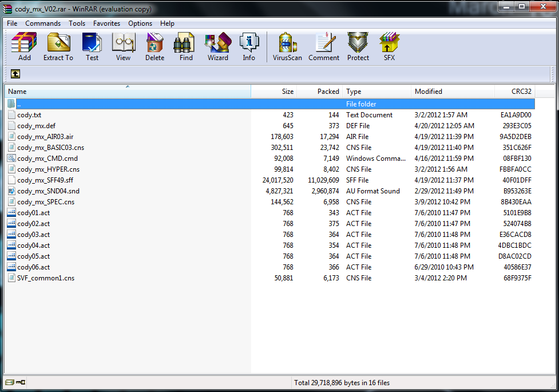Select cody_mx_HYPER.cns file
Image resolution: width=559 pixels, height=392 pixels.
click(48, 169)
